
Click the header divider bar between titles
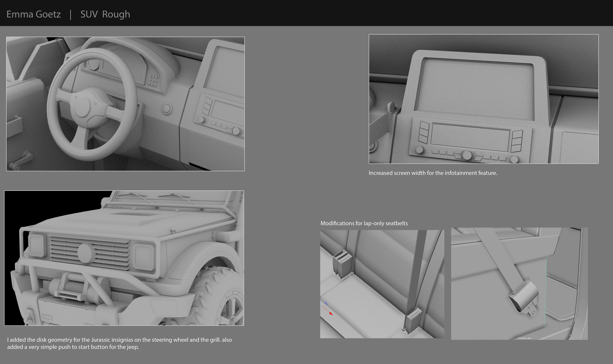point(71,15)
